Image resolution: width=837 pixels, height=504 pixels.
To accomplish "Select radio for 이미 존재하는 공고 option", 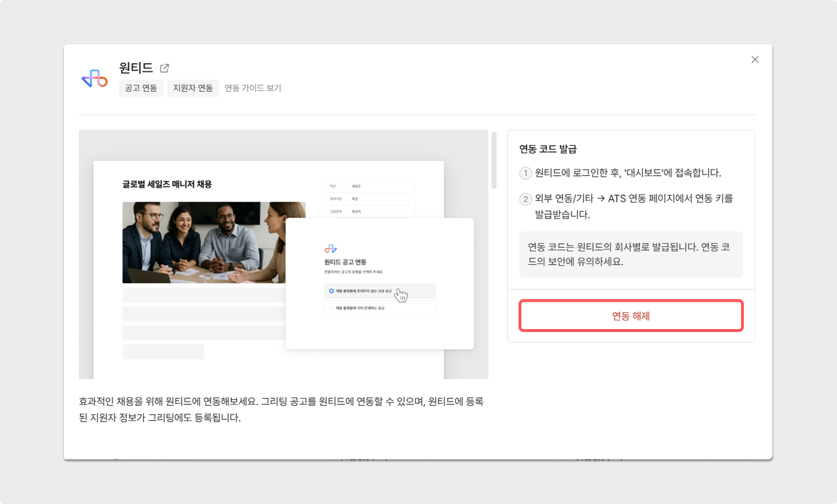I will [331, 308].
